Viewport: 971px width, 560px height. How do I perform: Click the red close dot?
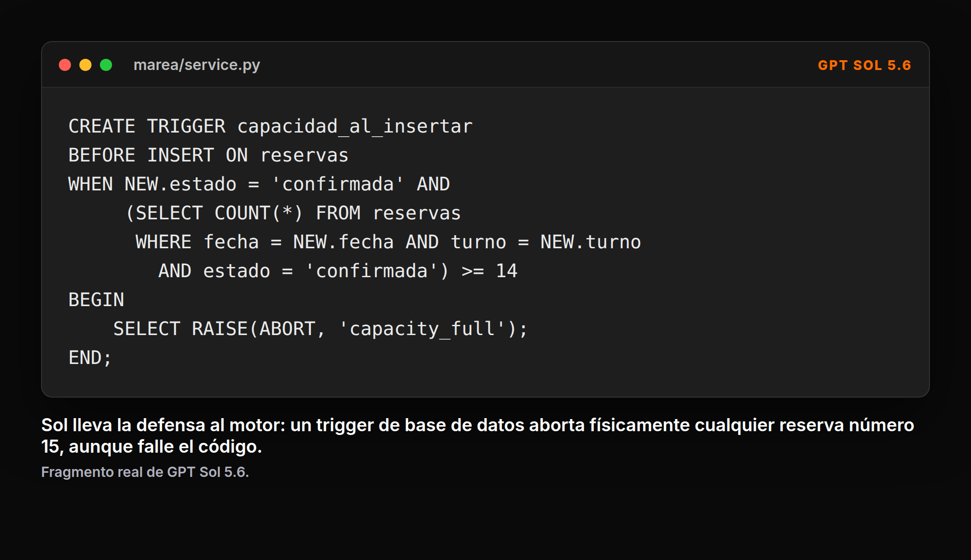tap(65, 65)
